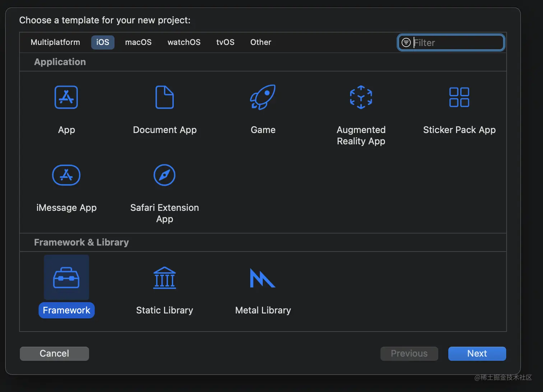Click the "Safari Extension App" label
This screenshot has height=392, width=543.
pyautogui.click(x=164, y=213)
